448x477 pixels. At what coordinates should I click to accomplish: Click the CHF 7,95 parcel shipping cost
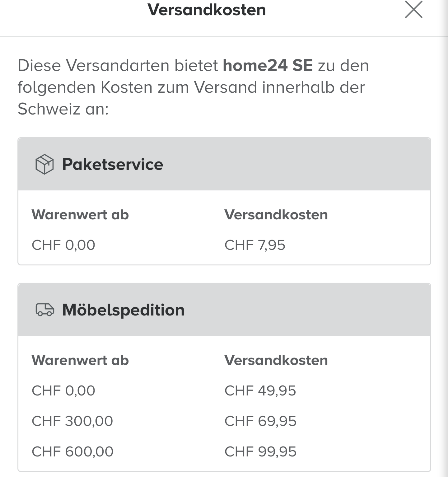[255, 245]
